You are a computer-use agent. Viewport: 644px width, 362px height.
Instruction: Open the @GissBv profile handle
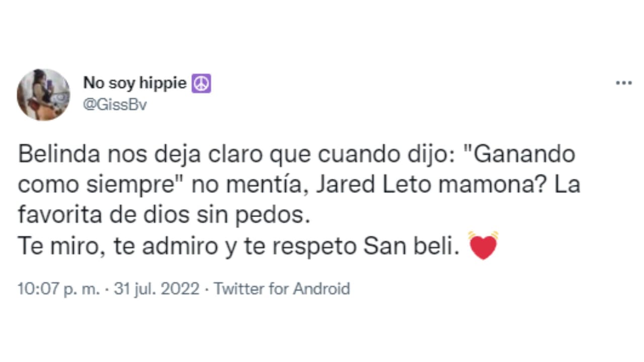click(115, 105)
